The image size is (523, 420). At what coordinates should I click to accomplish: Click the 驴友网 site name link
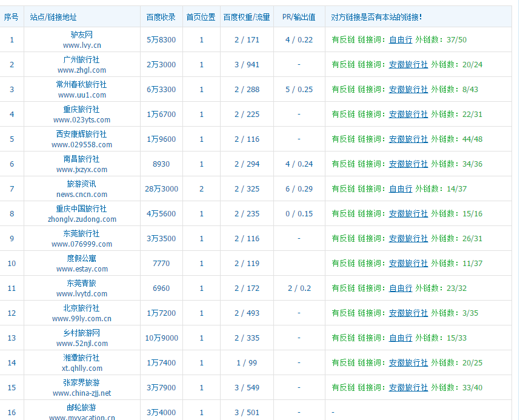(x=81, y=35)
